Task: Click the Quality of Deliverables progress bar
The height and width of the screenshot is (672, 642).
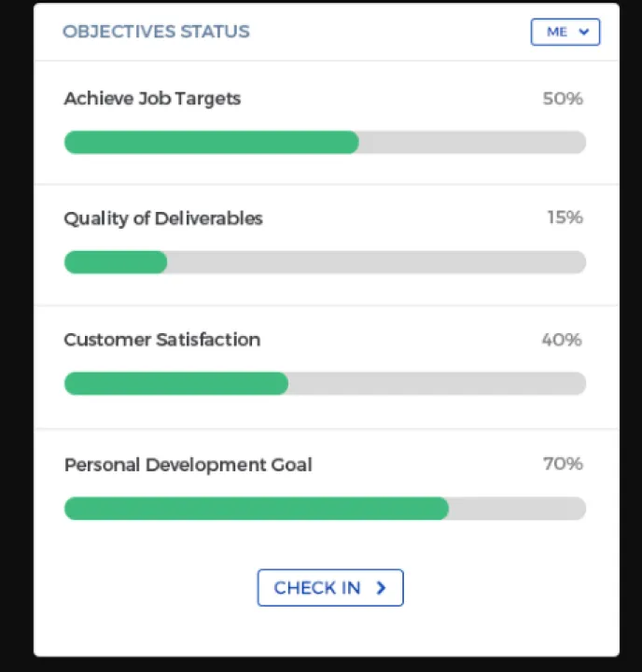Action: pos(325,262)
